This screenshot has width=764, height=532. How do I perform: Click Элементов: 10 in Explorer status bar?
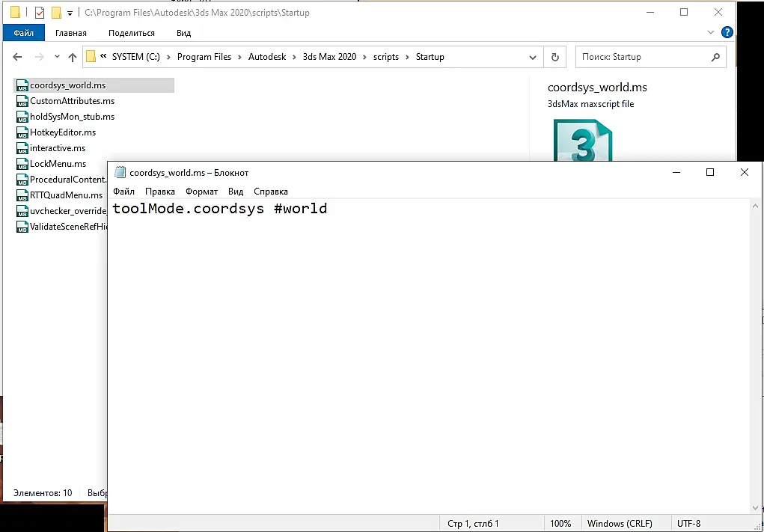[43, 493]
